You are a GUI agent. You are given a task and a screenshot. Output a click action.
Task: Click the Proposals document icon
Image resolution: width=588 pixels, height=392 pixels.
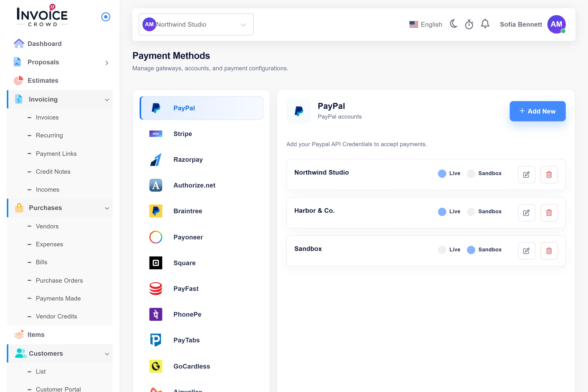click(17, 62)
